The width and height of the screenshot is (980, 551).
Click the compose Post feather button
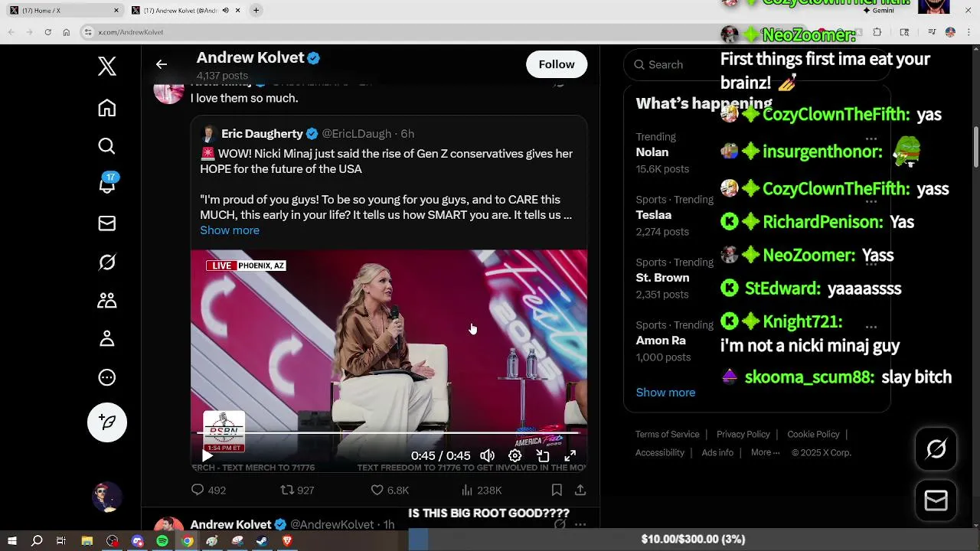click(x=107, y=422)
